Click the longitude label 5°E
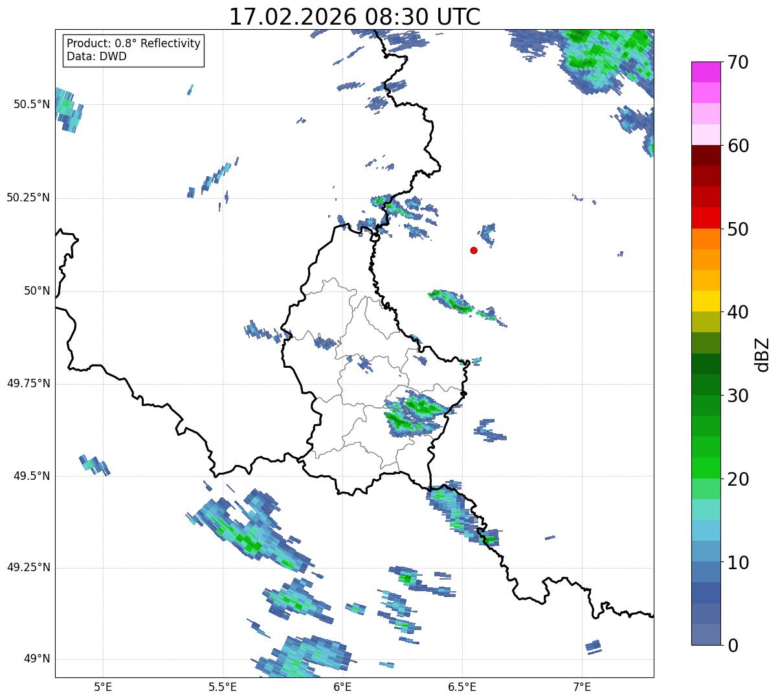This screenshot has height=700, width=778. tap(103, 686)
